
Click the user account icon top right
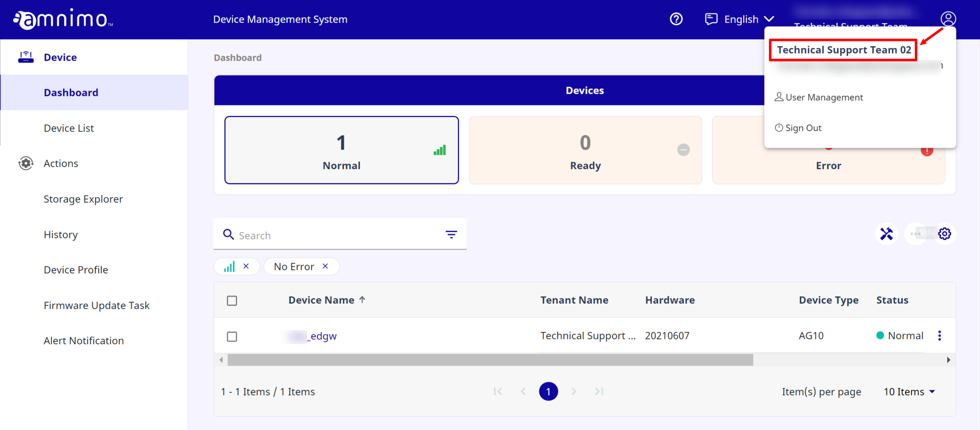948,18
